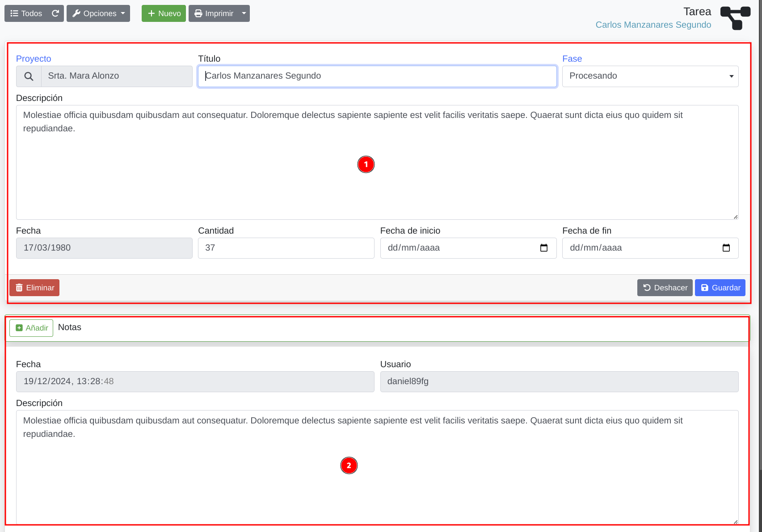762x532 pixels.
Task: Expand the Imprimir dropdown arrow
Action: pos(244,13)
